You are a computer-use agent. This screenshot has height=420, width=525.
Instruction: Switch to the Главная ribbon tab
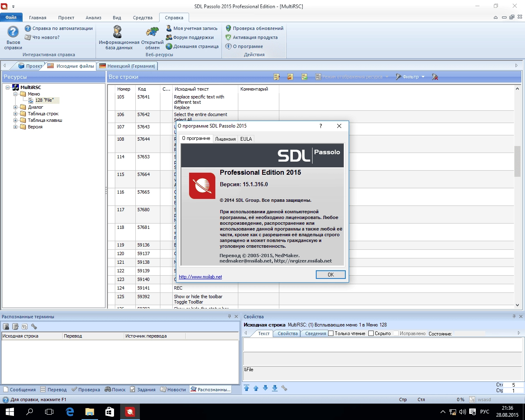coord(38,18)
